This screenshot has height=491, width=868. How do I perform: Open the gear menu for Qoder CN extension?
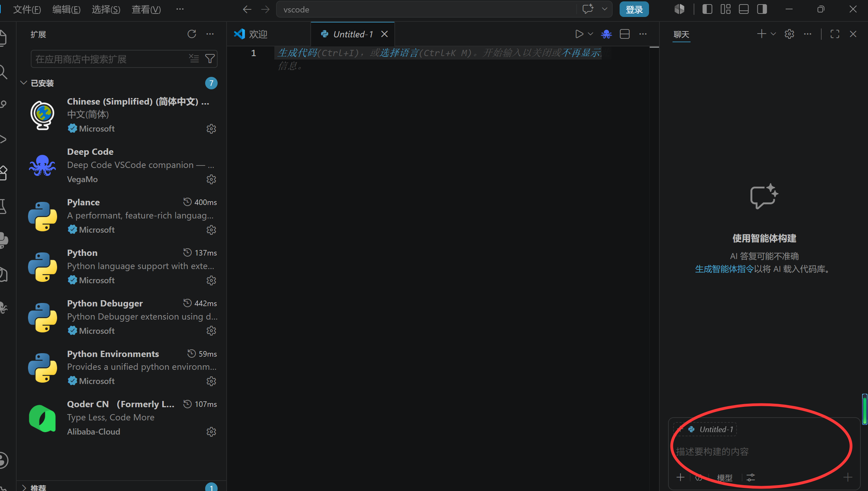click(211, 432)
